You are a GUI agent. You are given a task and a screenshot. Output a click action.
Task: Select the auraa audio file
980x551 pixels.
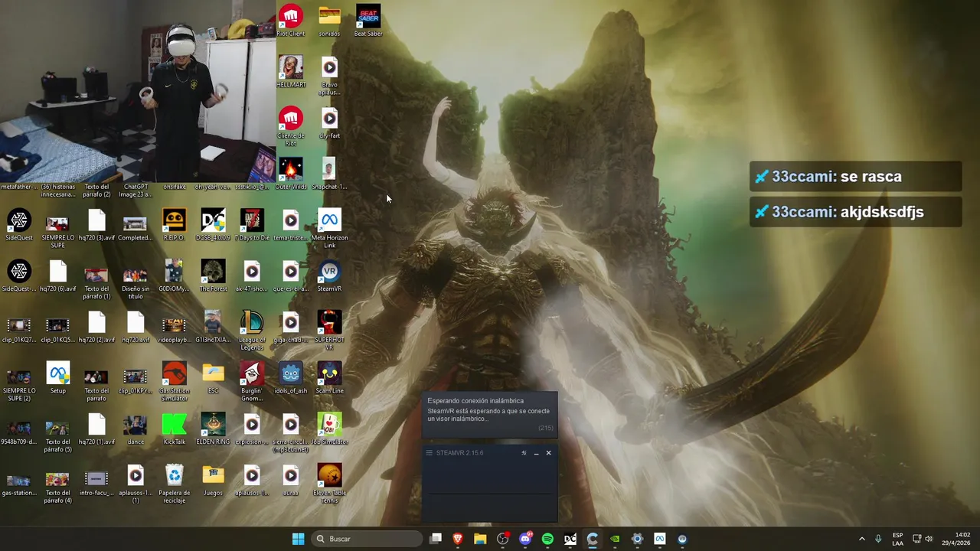click(290, 480)
